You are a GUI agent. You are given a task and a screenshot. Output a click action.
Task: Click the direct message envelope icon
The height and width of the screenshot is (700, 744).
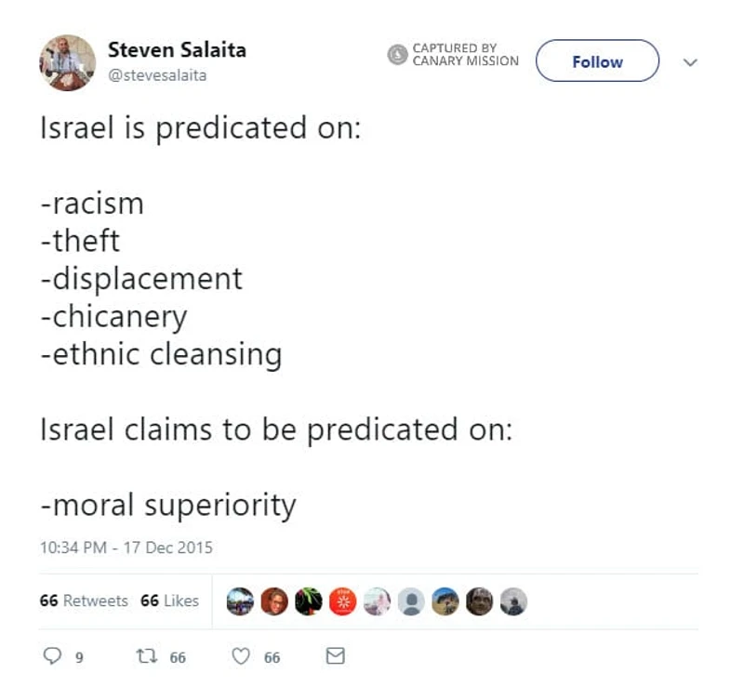coord(335,655)
